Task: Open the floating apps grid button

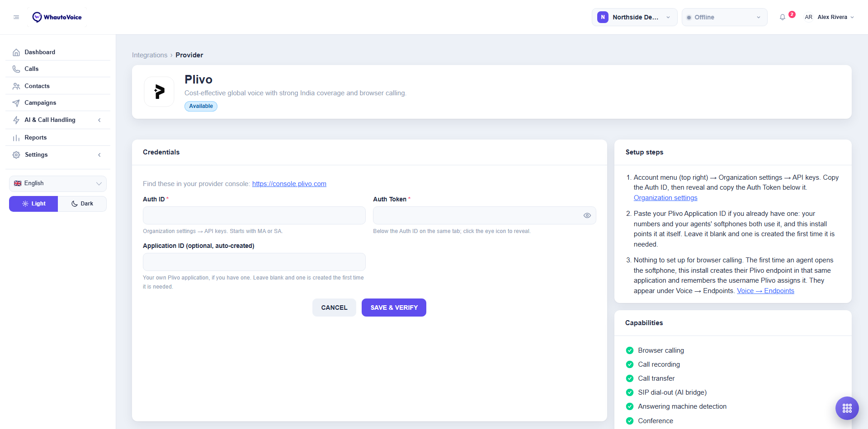Action: tap(847, 408)
